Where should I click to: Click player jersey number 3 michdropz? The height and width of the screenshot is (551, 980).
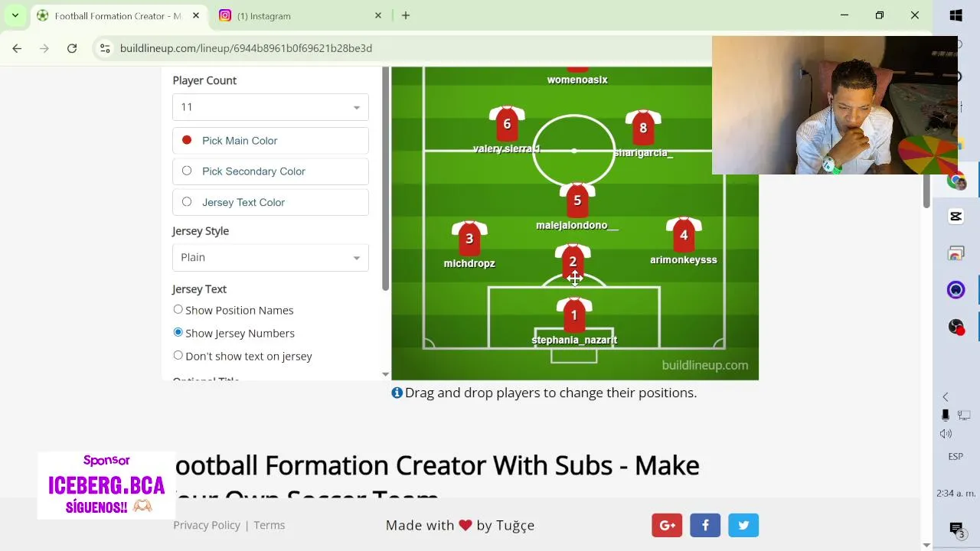click(469, 239)
